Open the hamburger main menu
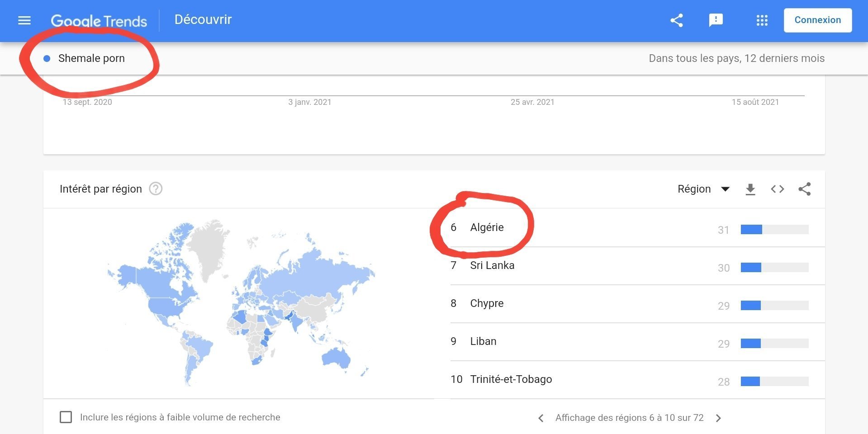 pos(24,20)
